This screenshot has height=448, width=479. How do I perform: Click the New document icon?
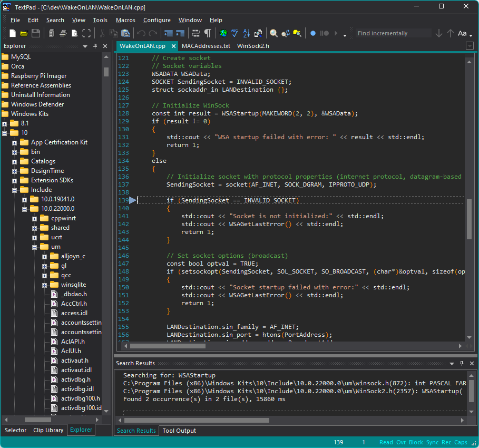[x=13, y=33]
